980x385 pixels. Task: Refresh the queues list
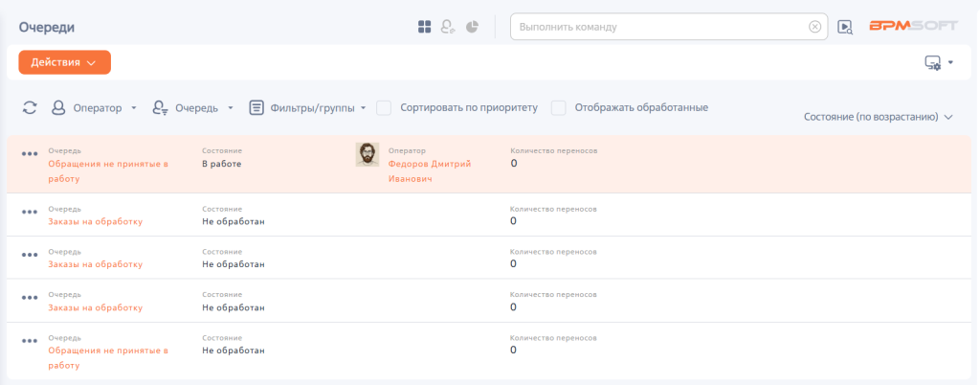30,107
